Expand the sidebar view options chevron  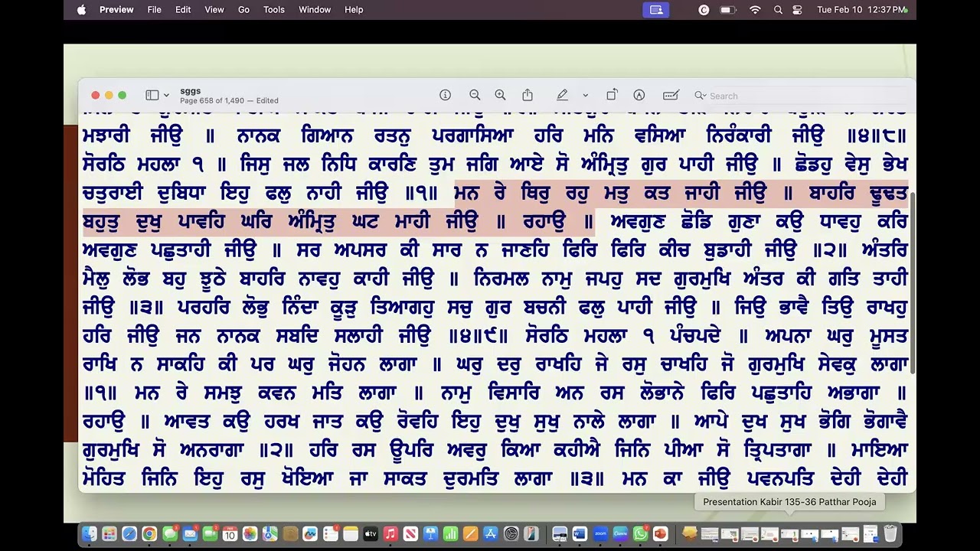click(166, 96)
